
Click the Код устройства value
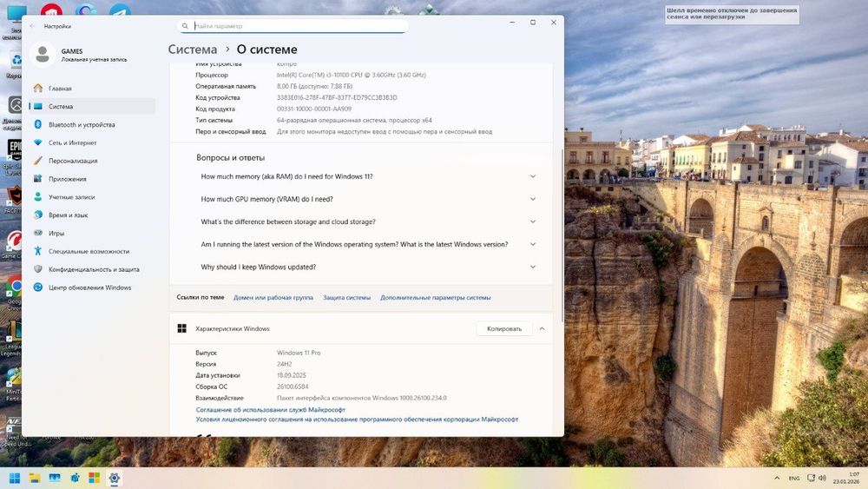(x=337, y=97)
